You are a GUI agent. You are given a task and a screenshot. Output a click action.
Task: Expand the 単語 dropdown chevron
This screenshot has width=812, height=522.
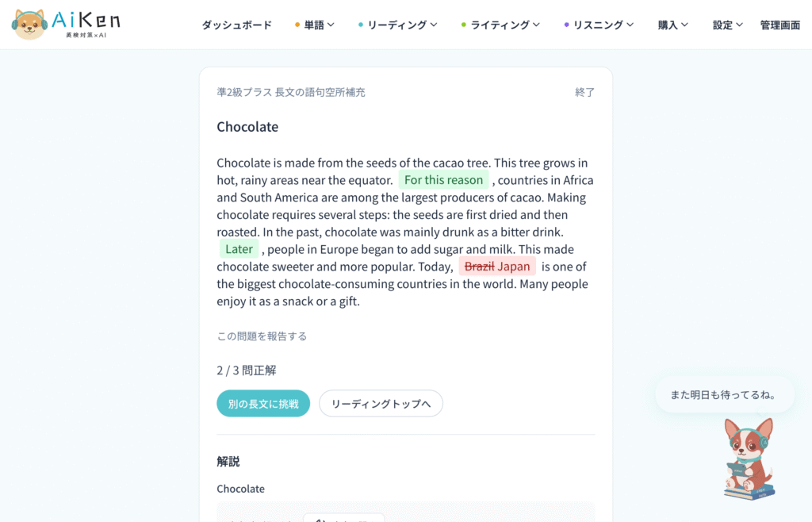331,25
